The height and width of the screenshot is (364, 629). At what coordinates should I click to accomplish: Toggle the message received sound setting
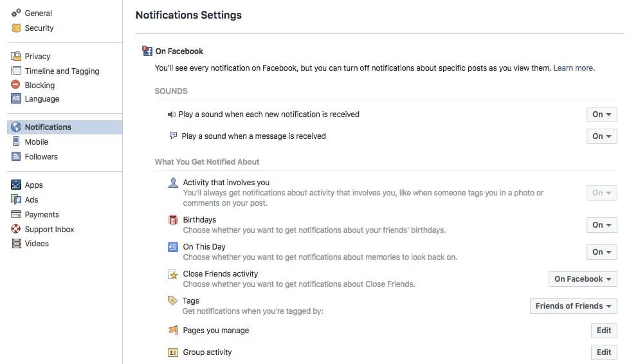point(601,136)
